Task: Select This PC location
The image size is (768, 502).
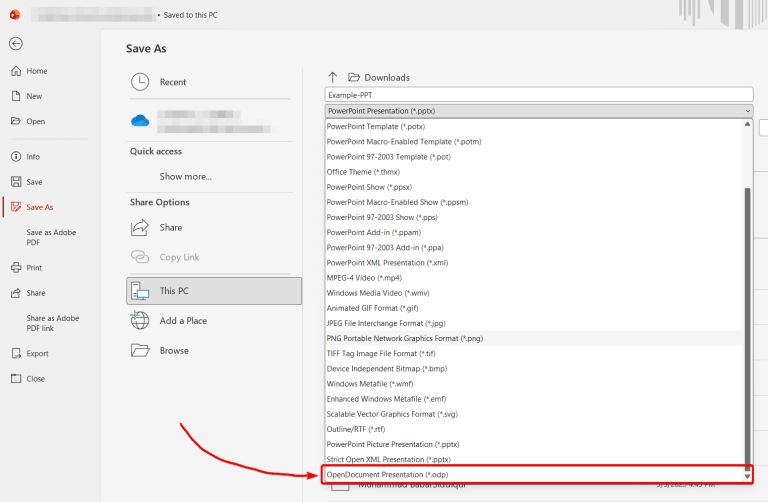Action: click(214, 291)
